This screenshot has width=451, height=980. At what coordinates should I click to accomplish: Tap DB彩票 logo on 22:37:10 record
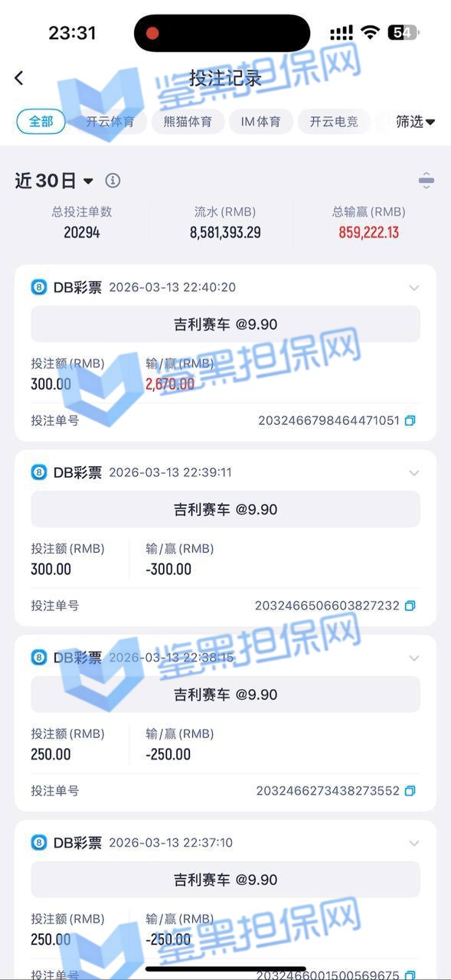(39, 843)
